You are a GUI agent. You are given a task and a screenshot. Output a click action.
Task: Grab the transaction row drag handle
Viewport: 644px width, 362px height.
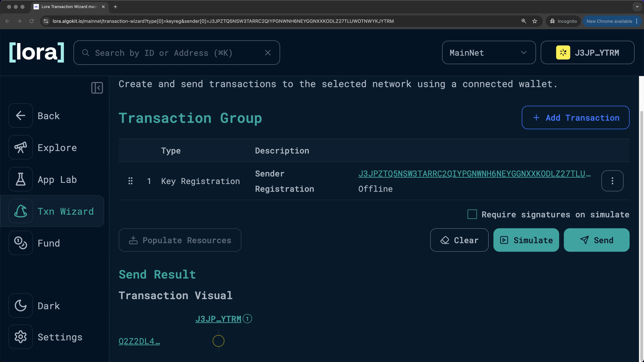130,181
